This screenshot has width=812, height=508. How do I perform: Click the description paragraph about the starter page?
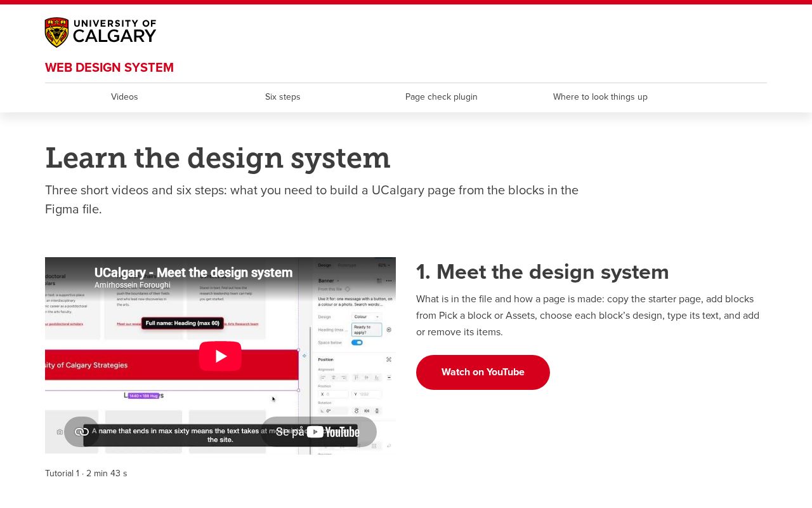click(587, 316)
